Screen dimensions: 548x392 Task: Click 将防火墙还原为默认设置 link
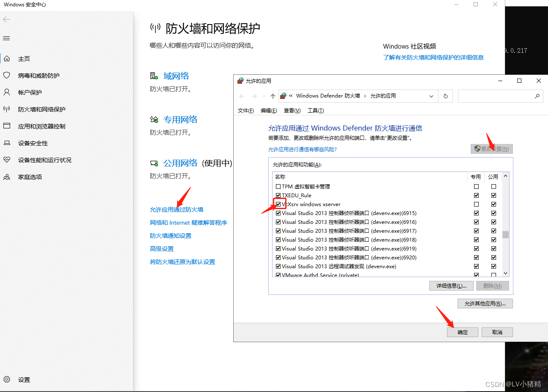pyautogui.click(x=183, y=262)
